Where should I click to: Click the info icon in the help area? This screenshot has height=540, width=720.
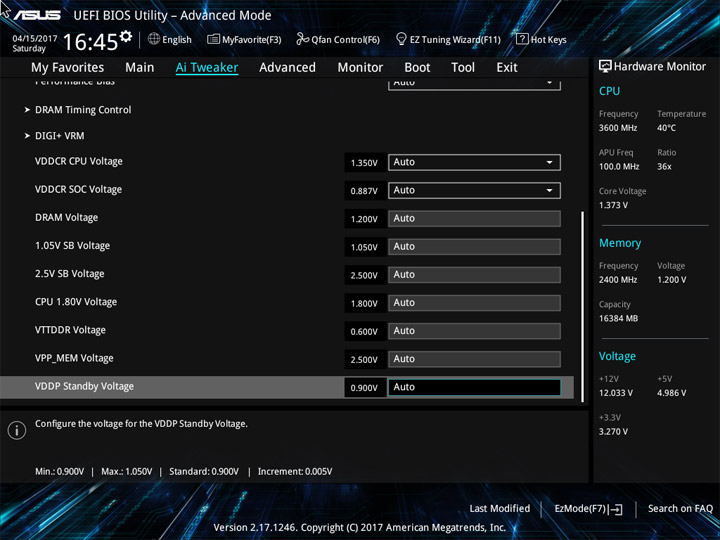point(17,430)
